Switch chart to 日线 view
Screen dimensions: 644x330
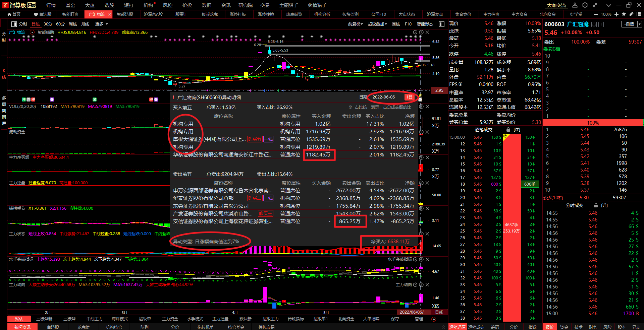(36, 24)
